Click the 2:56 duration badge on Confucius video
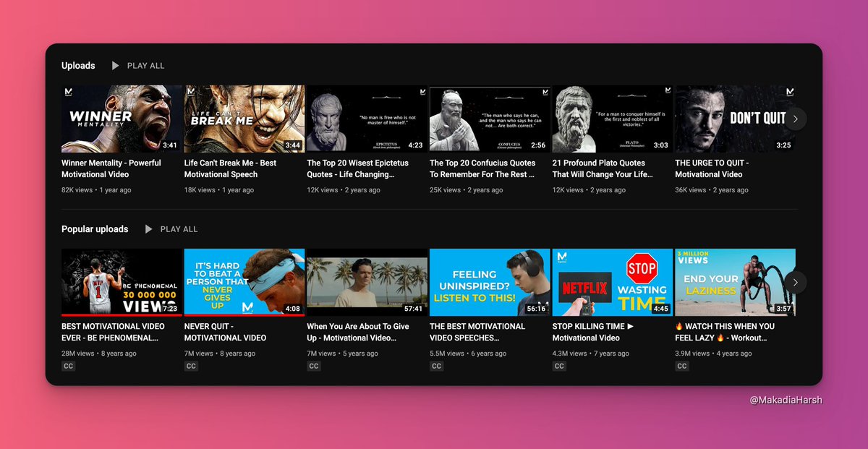The height and width of the screenshot is (449, 868). point(538,145)
